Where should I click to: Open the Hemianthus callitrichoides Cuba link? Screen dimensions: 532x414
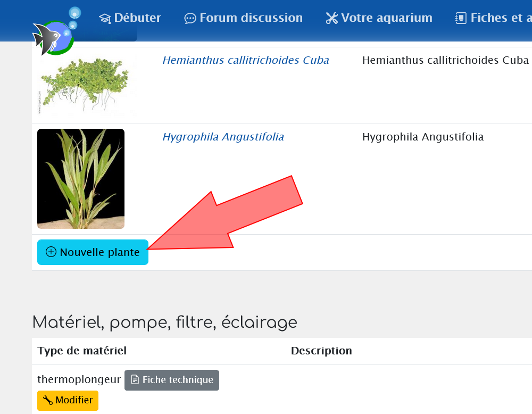pyautogui.click(x=246, y=60)
